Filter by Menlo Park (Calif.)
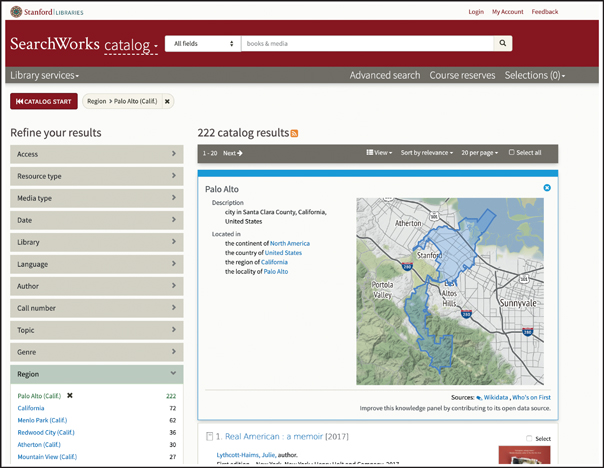Screen dimensions: 604x468 (42, 420)
